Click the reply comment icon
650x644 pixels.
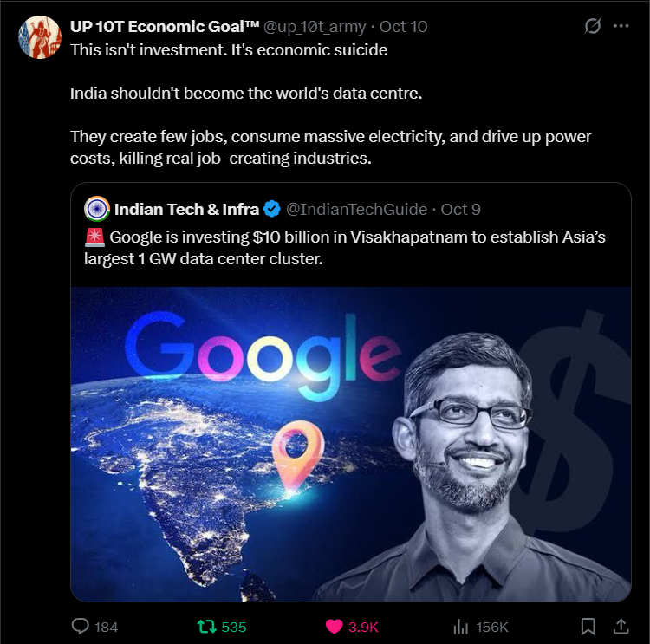tap(80, 626)
